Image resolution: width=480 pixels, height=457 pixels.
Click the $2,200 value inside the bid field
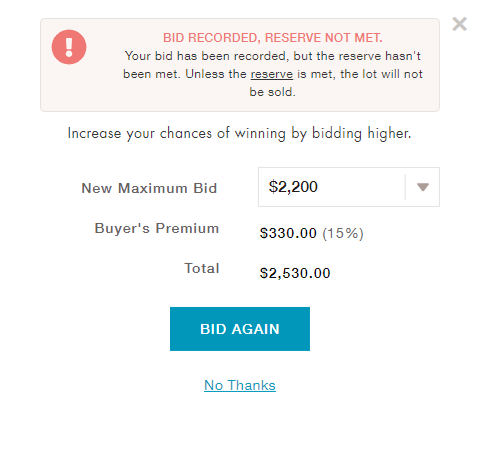(293, 187)
